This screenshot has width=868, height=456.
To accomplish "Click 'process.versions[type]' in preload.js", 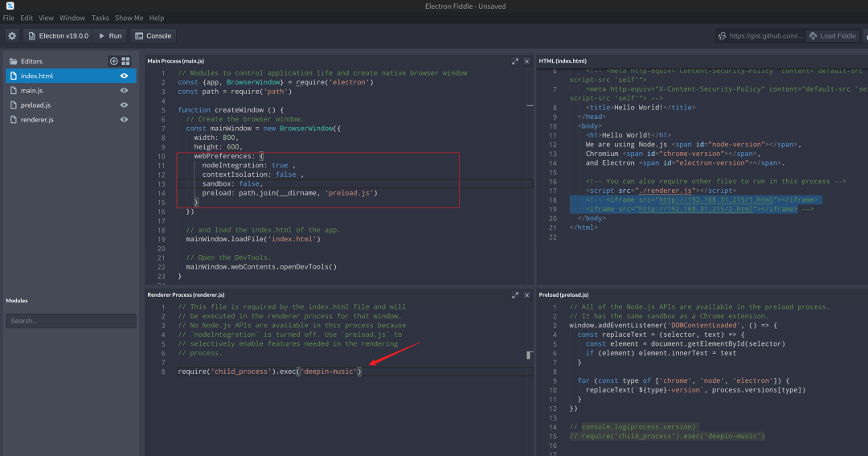I will pos(759,390).
